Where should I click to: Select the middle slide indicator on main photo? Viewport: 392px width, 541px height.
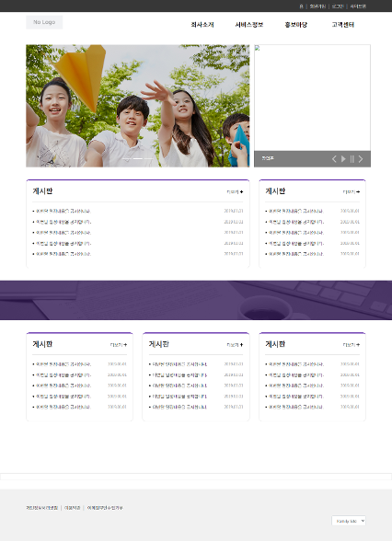pos(138,158)
